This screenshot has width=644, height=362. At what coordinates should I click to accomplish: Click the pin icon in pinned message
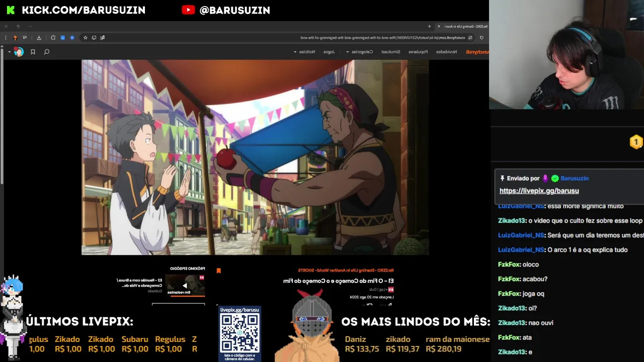coord(502,178)
